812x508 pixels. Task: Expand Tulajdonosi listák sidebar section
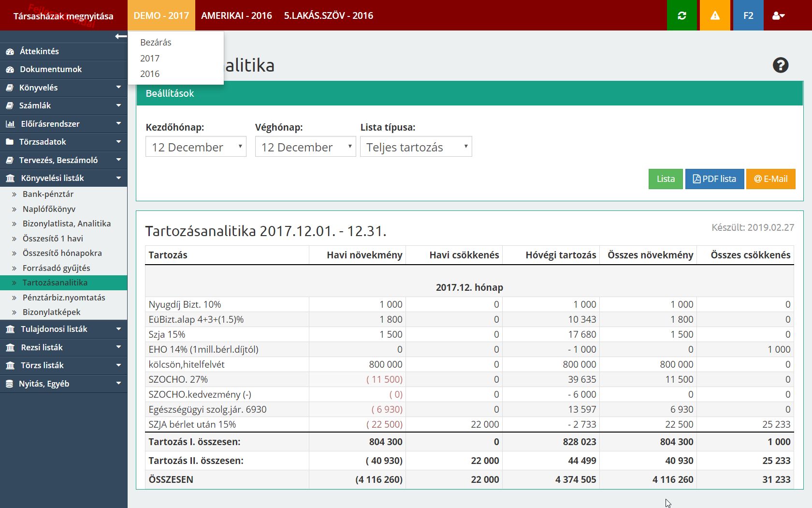click(63, 329)
